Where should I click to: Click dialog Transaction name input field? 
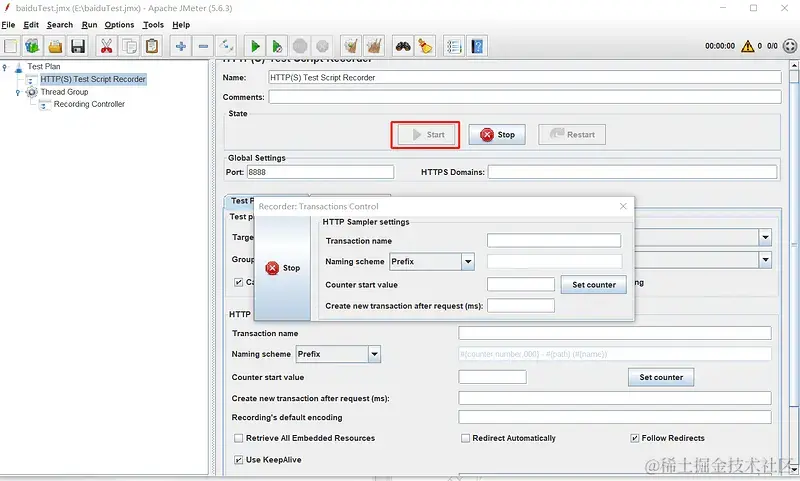pyautogui.click(x=554, y=241)
